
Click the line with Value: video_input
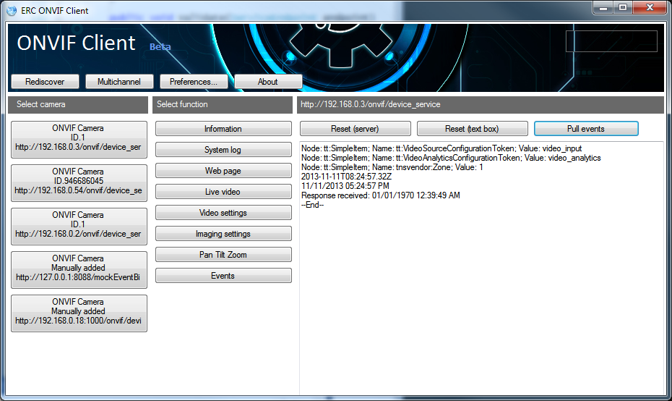(441, 148)
